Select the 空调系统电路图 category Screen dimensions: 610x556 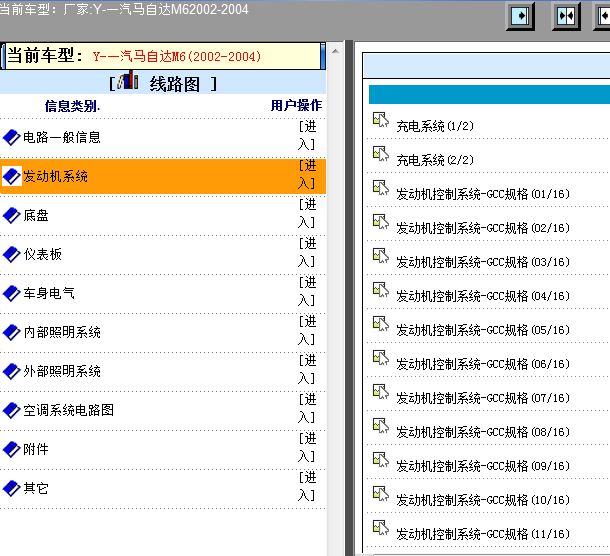(68, 410)
